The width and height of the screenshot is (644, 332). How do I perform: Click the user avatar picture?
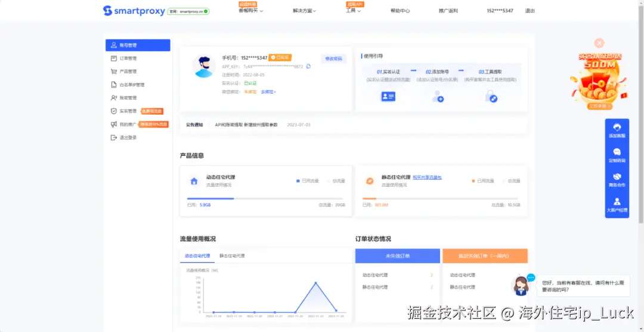point(204,66)
